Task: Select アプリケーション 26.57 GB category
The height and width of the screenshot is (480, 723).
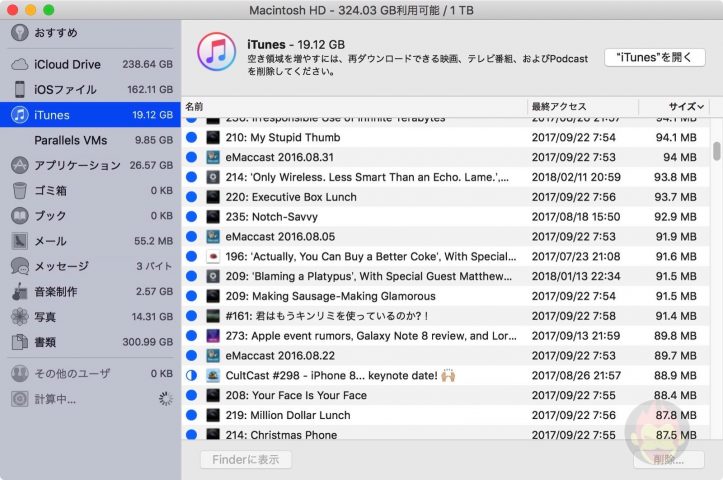Action: tap(90, 165)
